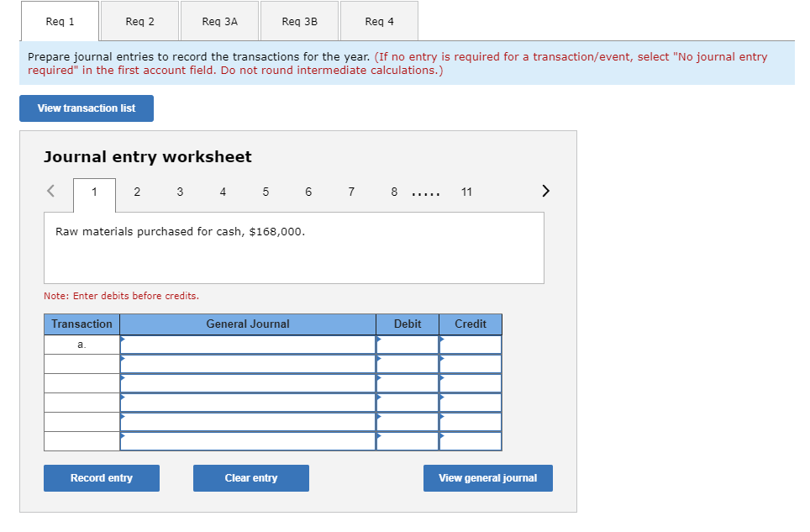Select journal entry worksheet tab 4

coord(223,192)
